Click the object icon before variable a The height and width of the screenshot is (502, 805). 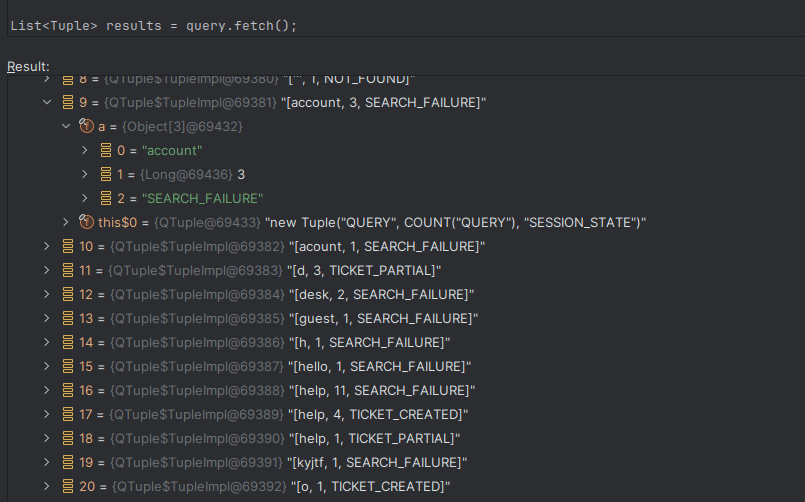click(86, 126)
